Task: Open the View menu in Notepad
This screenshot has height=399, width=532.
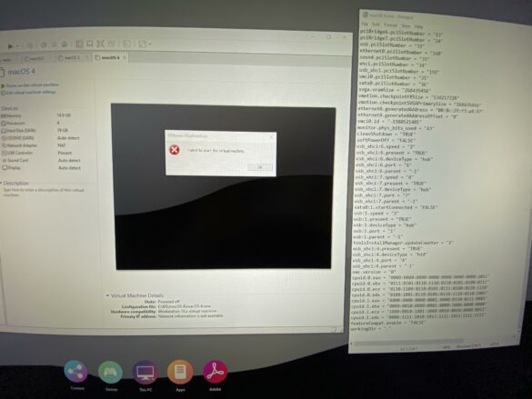Action: pyautogui.click(x=406, y=25)
